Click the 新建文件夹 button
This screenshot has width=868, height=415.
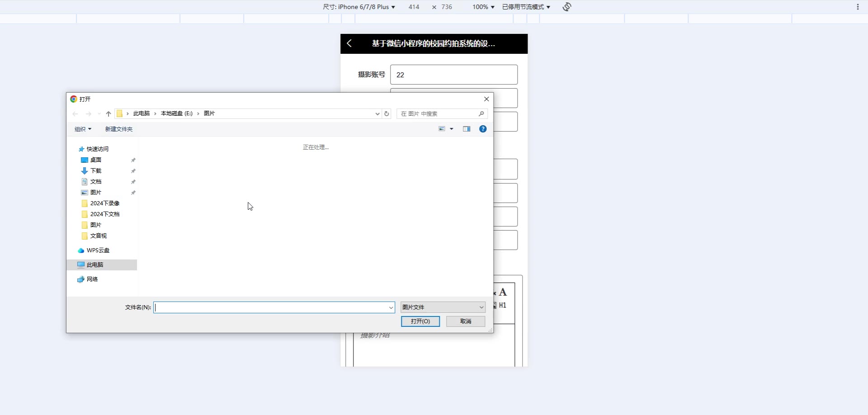point(119,129)
